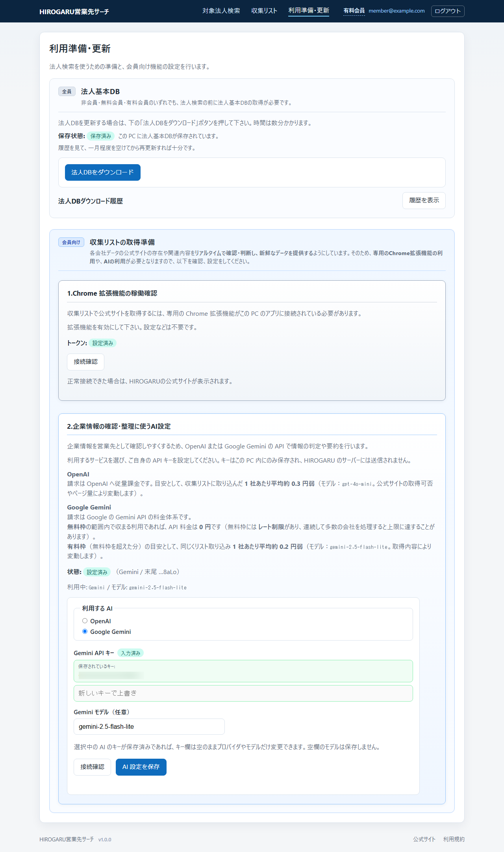504x852 pixels.
Task: Click the 入力済み badge by Gemini API キー
Action: pos(131,653)
